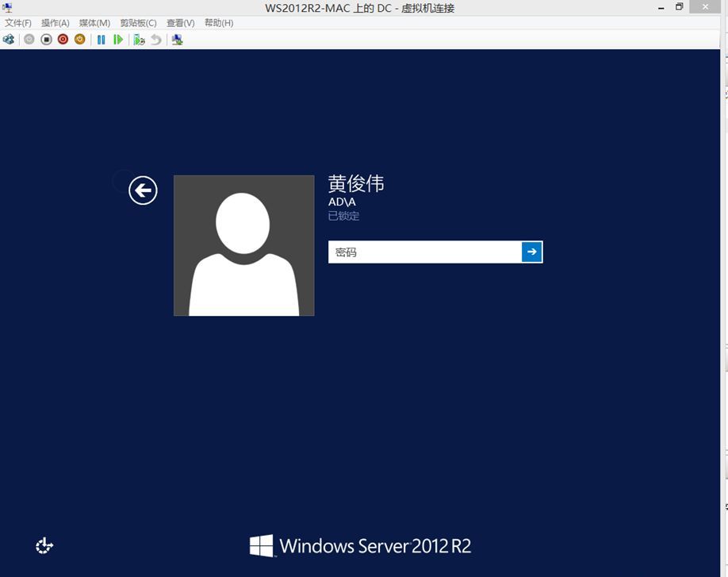
Task: Open the Ease of Access icon
Action: pos(44,545)
